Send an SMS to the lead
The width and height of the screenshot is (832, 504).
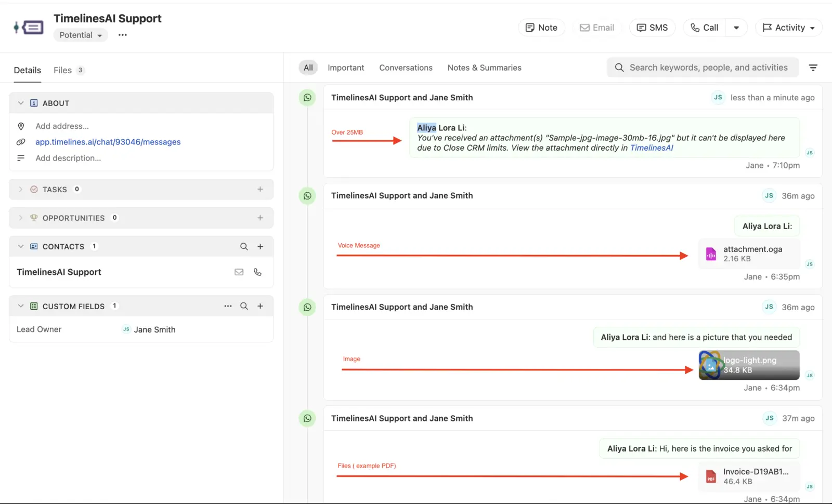pos(652,28)
